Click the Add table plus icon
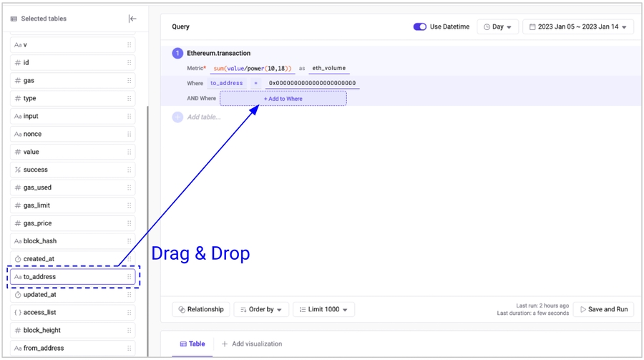 177,117
